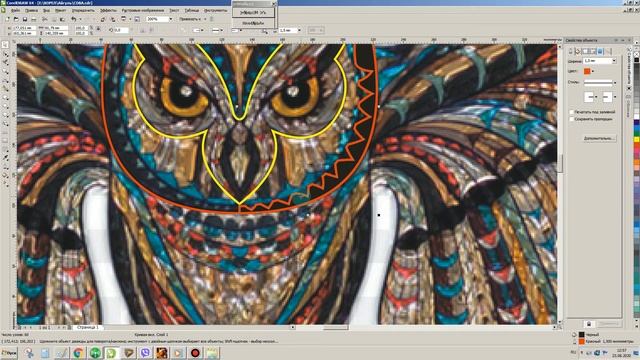
Task: Expand the outline color picker arrow
Action: pyautogui.click(x=593, y=71)
